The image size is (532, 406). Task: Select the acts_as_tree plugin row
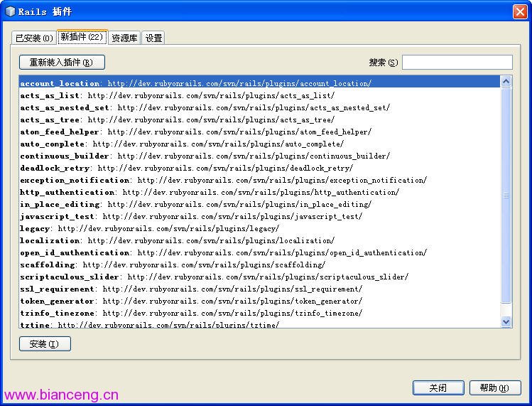(x=259, y=119)
